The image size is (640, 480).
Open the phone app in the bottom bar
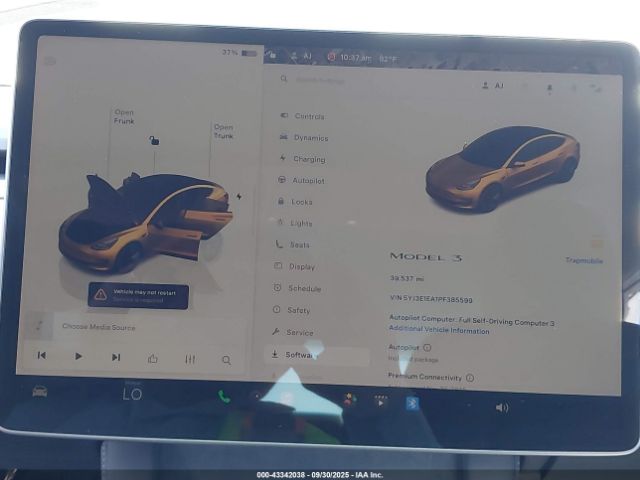coord(224,397)
